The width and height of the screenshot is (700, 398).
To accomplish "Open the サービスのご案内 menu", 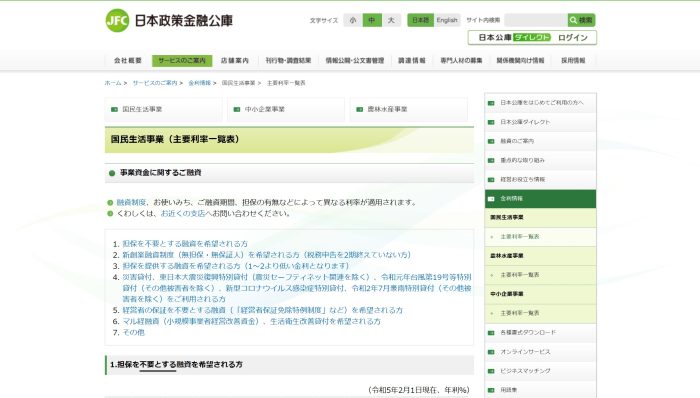I will coord(182,61).
